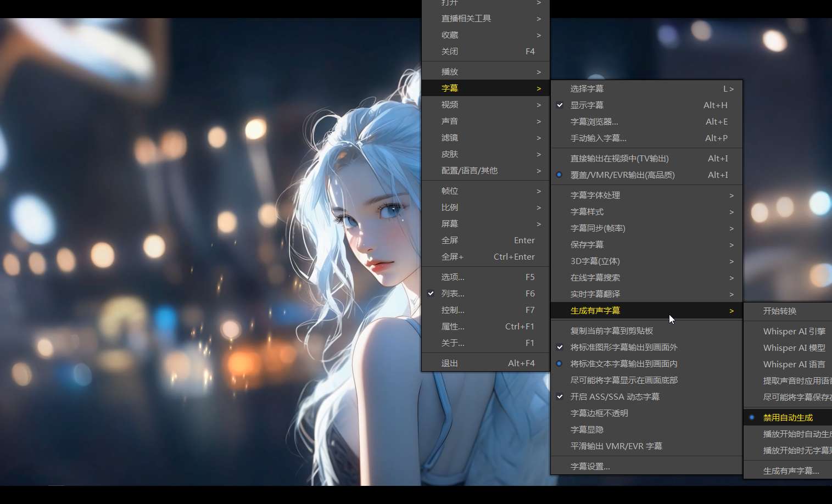Click 退出 to exit player
The image size is (832, 504).
(x=485, y=363)
